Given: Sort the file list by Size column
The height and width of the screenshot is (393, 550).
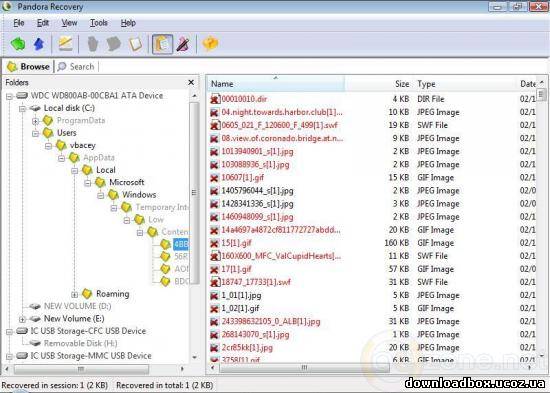Looking at the screenshot, I should click(402, 84).
